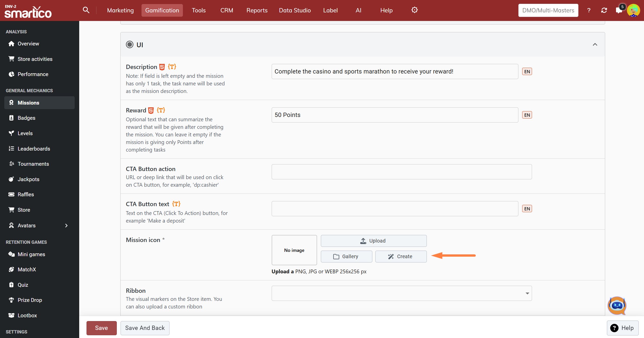Click the search magnifier icon
Screen dimensions: 644x338
pos(86,10)
